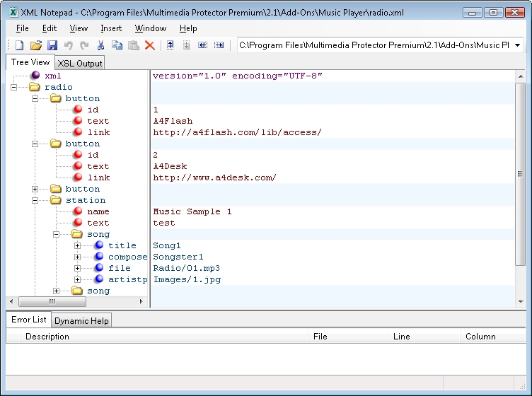The image size is (532, 396).
Task: Click the Nudge node right icon
Action: pyautogui.click(x=219, y=45)
